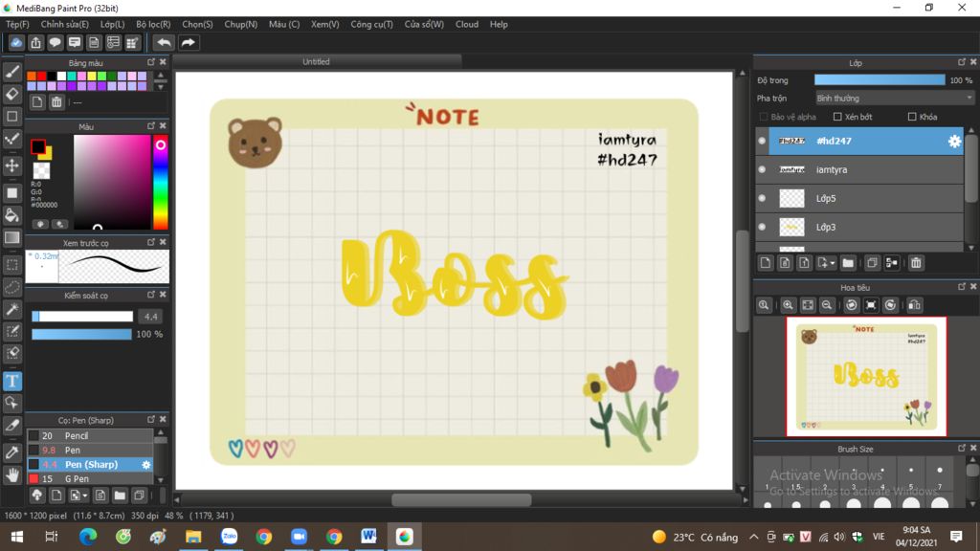Zoom in on the navigator panel

(788, 305)
